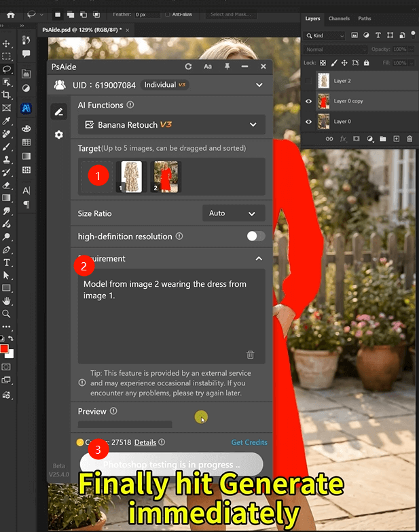
Task: Select the Pen tool
Action: click(6, 250)
